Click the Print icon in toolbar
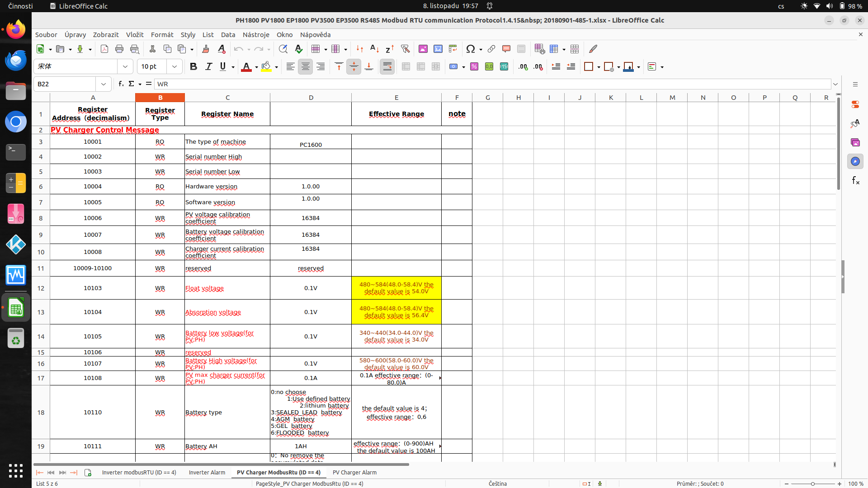 [x=119, y=49]
